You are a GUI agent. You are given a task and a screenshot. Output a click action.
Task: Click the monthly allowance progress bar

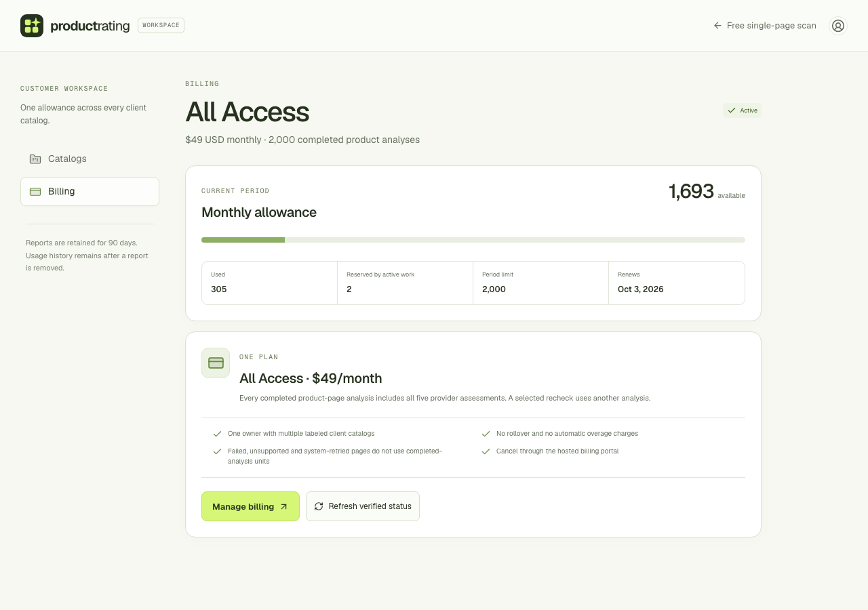point(473,240)
